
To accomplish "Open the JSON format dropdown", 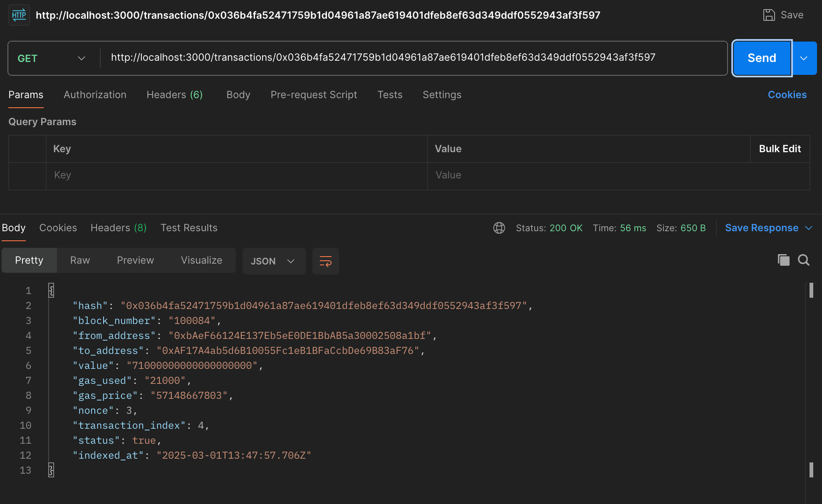I will click(273, 261).
